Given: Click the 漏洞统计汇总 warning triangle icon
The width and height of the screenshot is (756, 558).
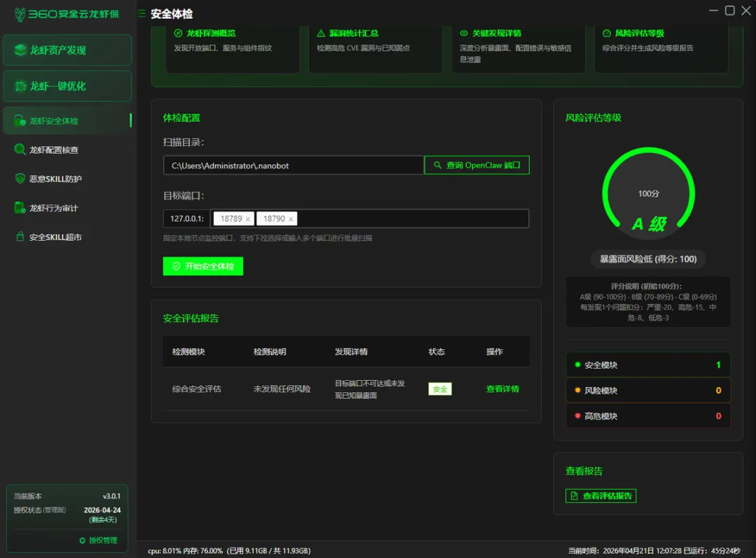Looking at the screenshot, I should [321, 34].
